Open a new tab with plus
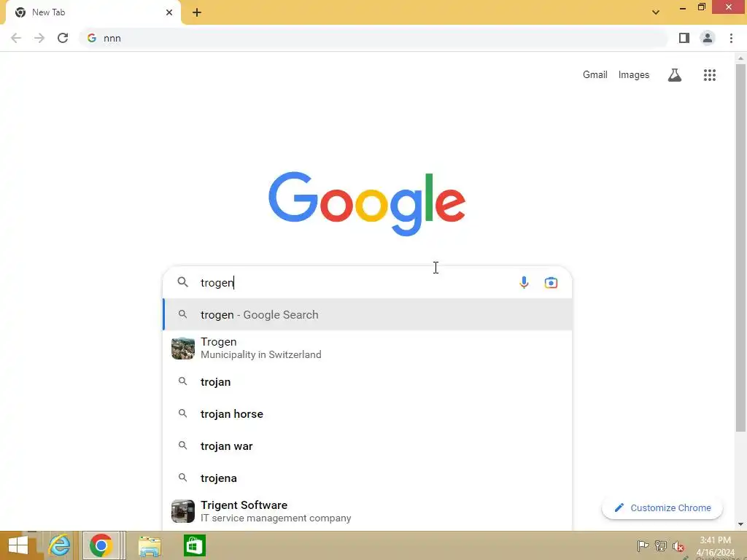 pyautogui.click(x=197, y=12)
